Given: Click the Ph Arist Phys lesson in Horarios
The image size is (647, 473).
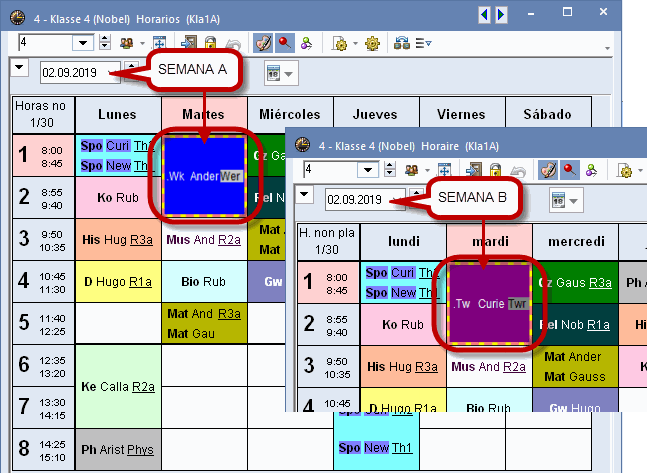Looking at the screenshot, I should 118,449.
